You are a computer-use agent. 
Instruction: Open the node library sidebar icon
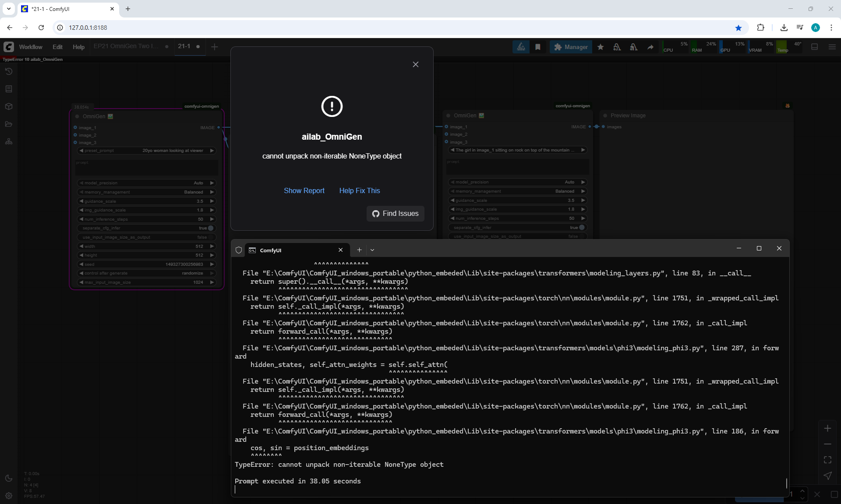9,89
